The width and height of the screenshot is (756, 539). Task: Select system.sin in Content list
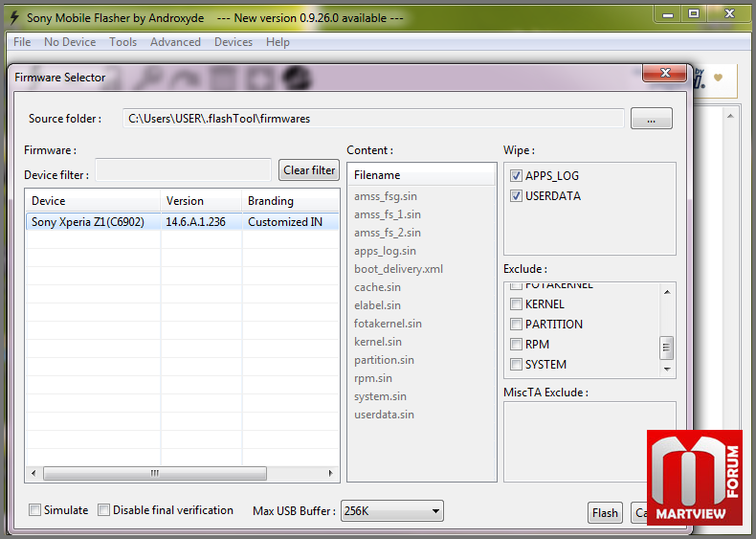(x=380, y=396)
